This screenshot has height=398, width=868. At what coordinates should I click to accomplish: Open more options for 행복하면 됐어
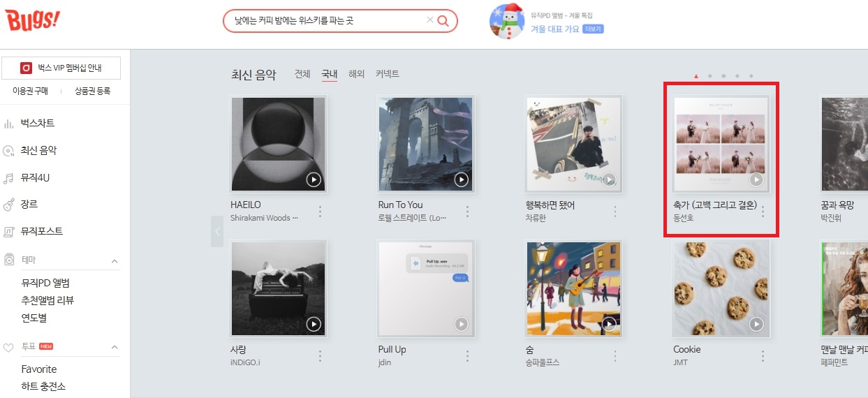[615, 212]
